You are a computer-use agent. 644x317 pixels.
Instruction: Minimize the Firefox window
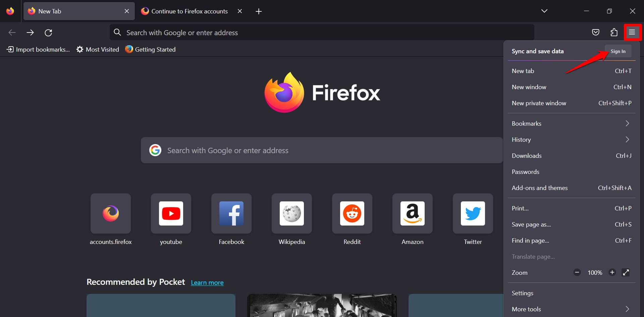coord(586,11)
